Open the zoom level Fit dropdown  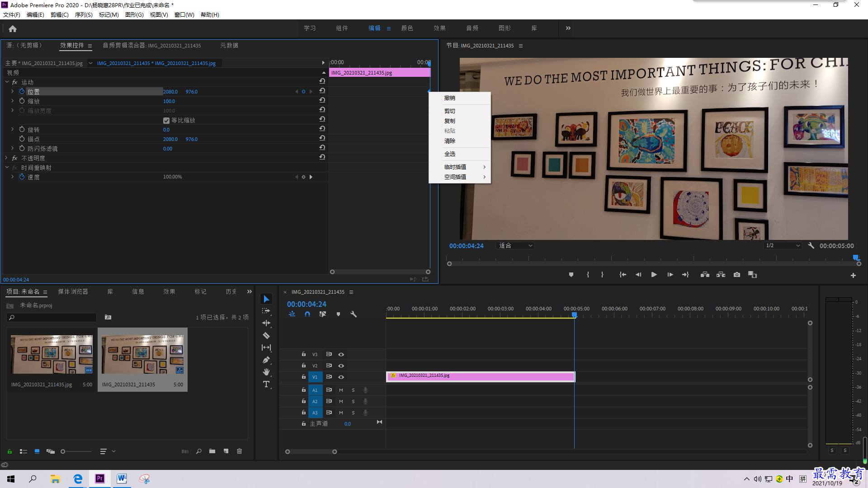[515, 245]
